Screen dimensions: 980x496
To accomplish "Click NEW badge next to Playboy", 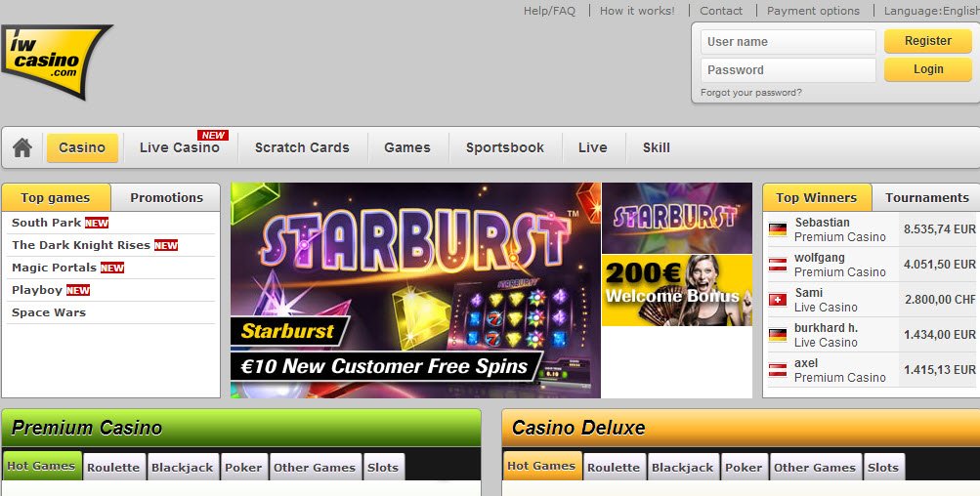I will point(78,291).
